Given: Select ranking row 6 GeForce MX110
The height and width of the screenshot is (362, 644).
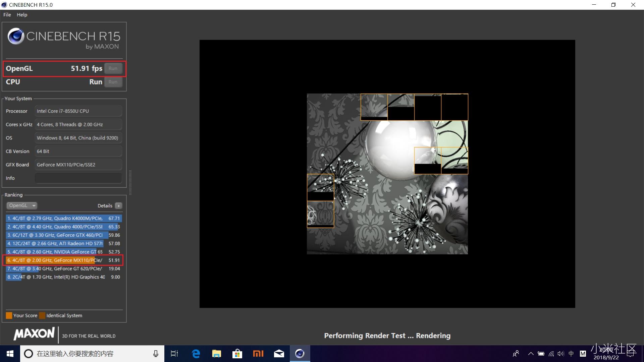Looking at the screenshot, I should (64, 260).
